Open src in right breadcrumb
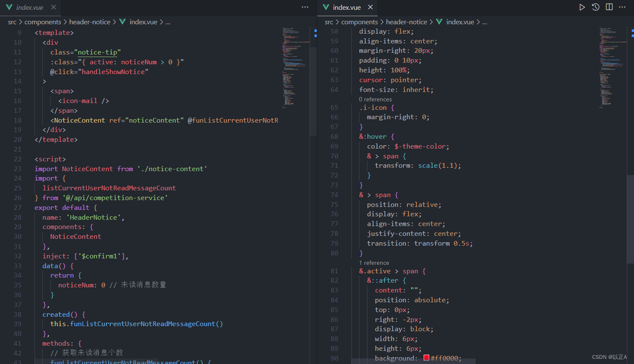Image resolution: width=634 pixels, height=364 pixels. (329, 22)
